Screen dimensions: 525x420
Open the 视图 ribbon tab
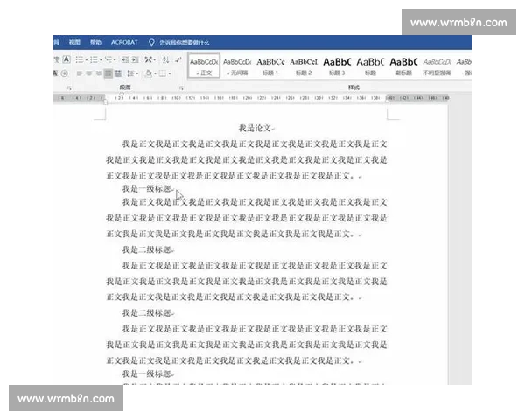pos(74,42)
